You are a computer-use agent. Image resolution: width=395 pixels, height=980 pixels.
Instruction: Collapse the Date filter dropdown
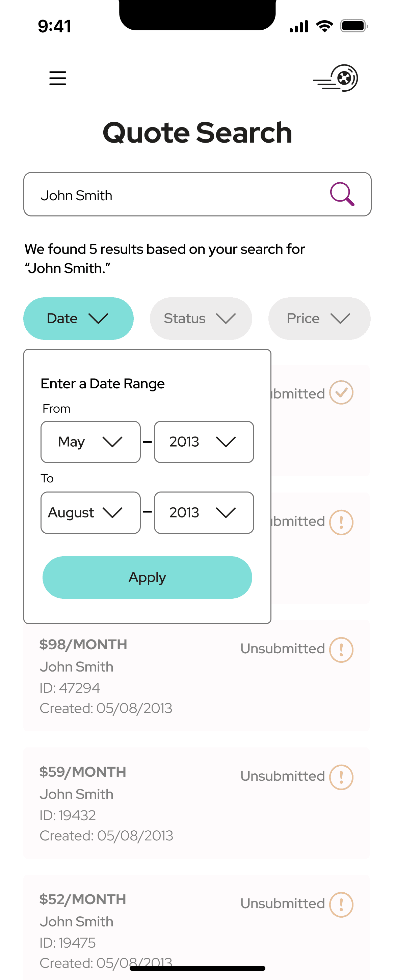pos(78,319)
